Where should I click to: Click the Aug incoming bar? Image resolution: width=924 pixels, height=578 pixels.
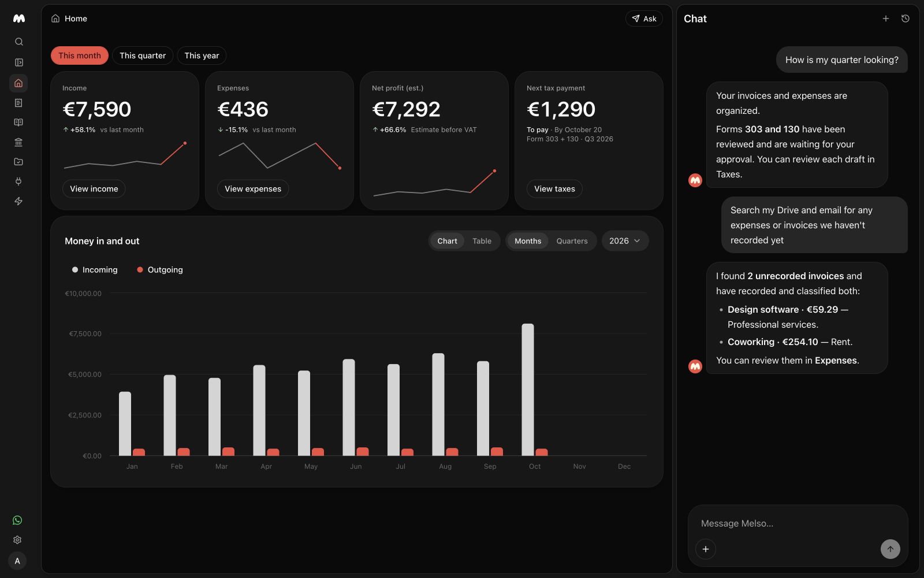tap(438, 405)
